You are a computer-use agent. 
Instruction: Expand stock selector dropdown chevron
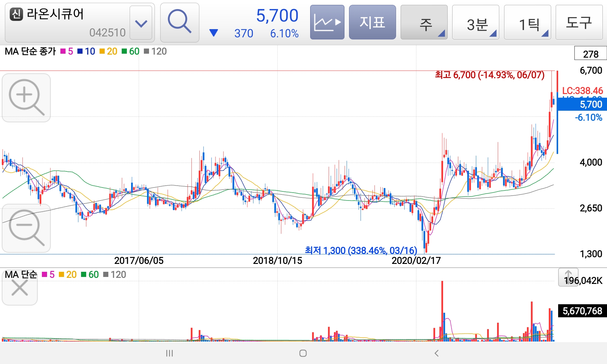pyautogui.click(x=141, y=23)
